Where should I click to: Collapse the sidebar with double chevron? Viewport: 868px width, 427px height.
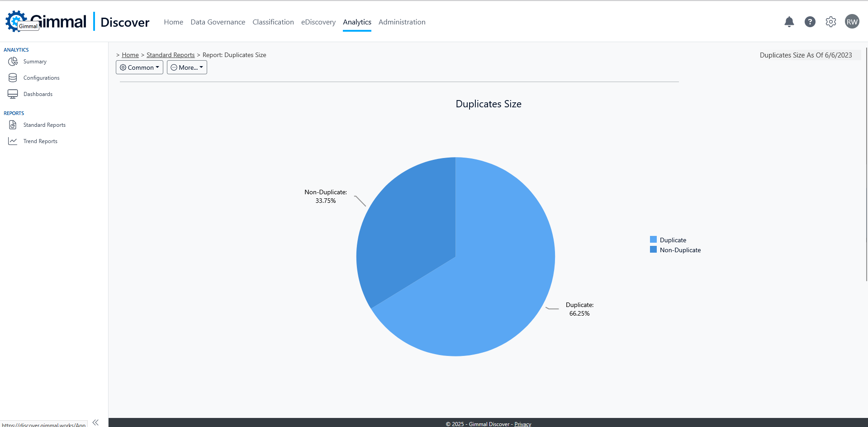point(95,422)
